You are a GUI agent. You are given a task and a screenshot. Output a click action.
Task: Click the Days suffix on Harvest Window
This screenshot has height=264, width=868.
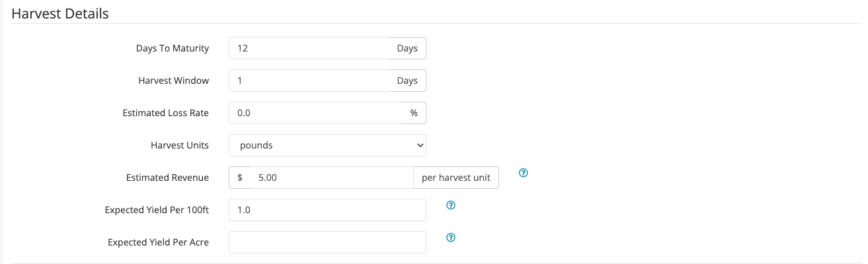click(407, 81)
